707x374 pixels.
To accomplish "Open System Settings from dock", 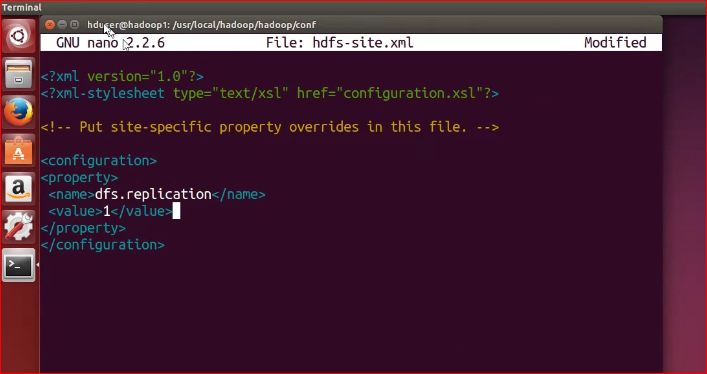I will (x=18, y=226).
